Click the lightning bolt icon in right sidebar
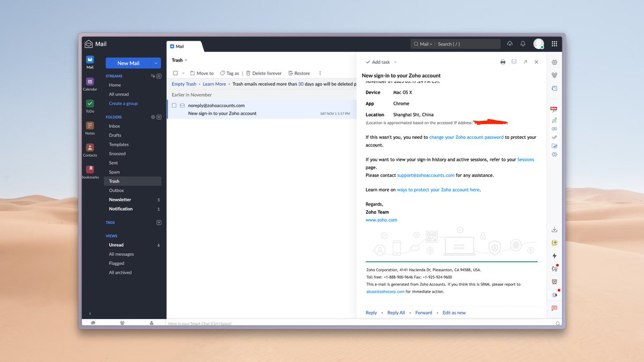 point(554,256)
